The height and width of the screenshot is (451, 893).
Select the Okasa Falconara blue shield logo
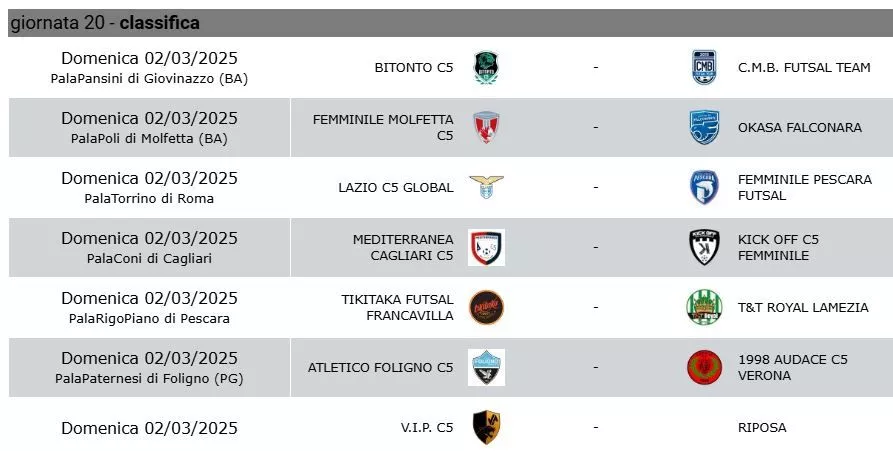point(704,128)
